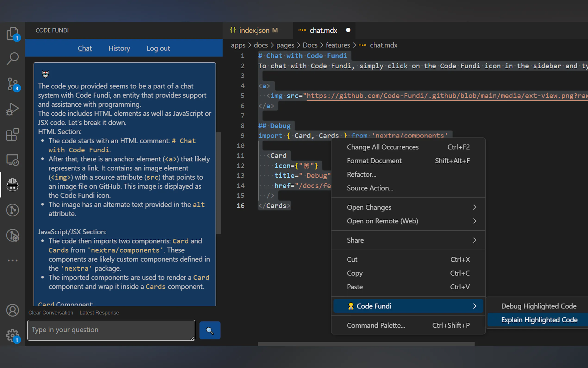The width and height of the screenshot is (588, 368).
Task: Switch to the Chat tab in Code Fundi
Action: click(84, 48)
